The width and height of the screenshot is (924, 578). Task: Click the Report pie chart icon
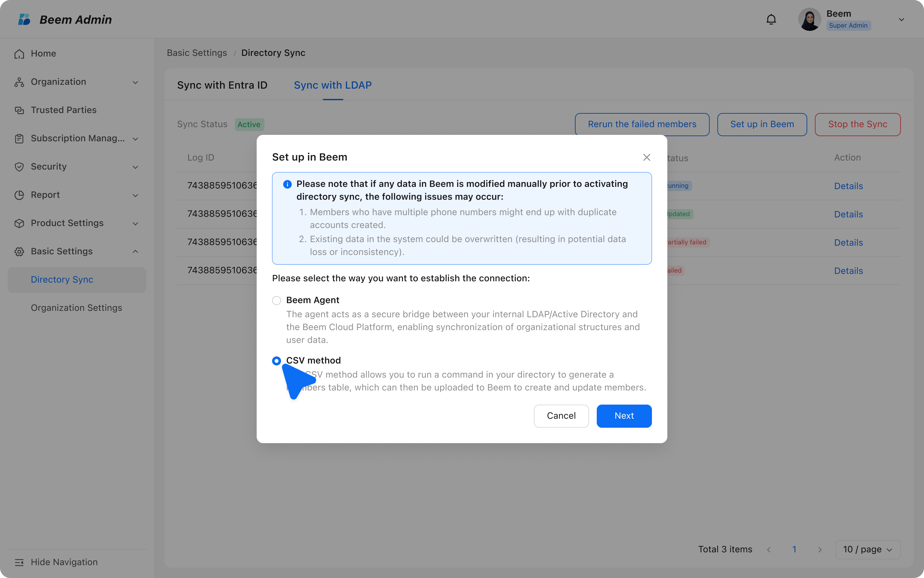[x=19, y=195]
